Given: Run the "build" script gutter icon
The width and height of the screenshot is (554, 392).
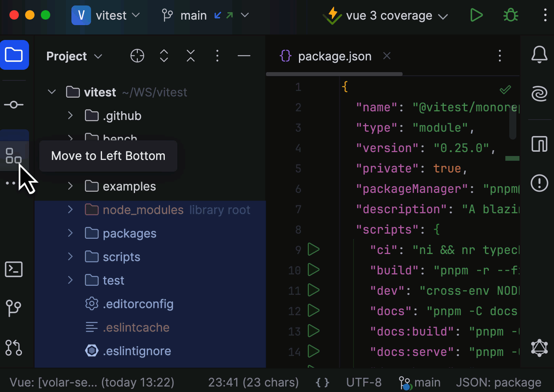Looking at the screenshot, I should point(313,270).
